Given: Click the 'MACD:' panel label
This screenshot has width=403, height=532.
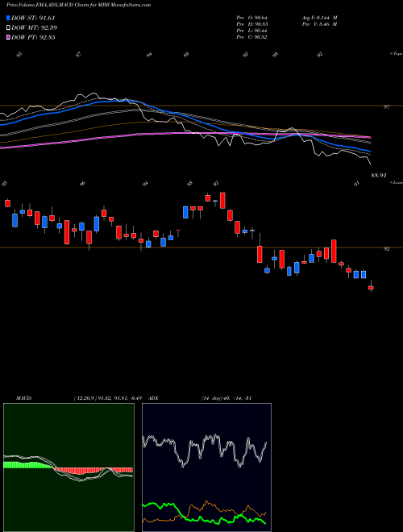Looking at the screenshot, I should (24, 397).
